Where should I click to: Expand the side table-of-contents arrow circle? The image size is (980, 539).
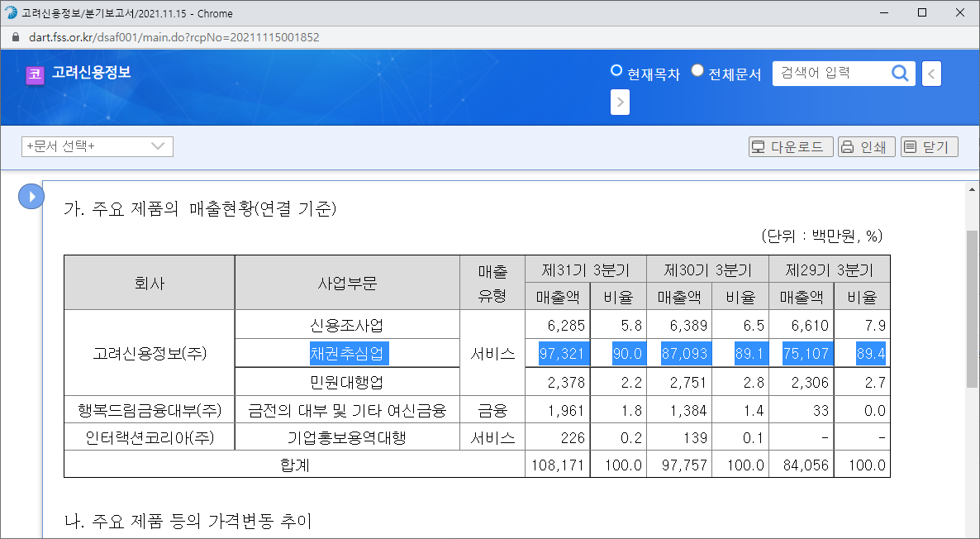tap(31, 197)
